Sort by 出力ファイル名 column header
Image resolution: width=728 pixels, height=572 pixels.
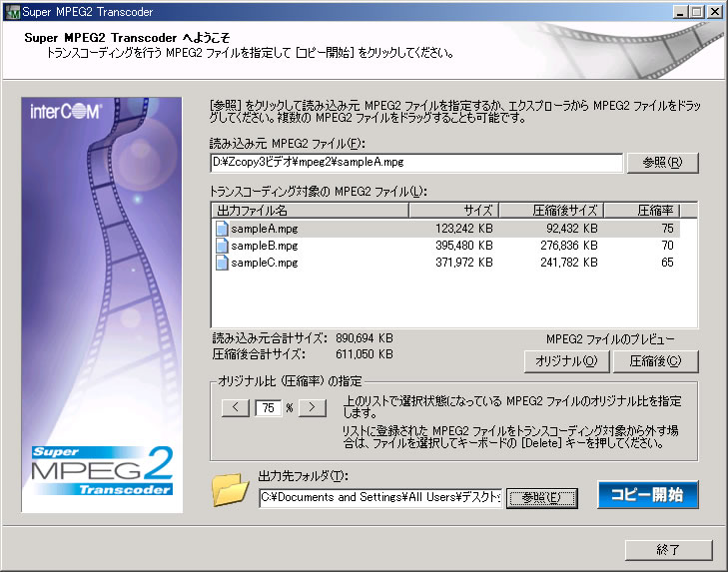click(311, 211)
